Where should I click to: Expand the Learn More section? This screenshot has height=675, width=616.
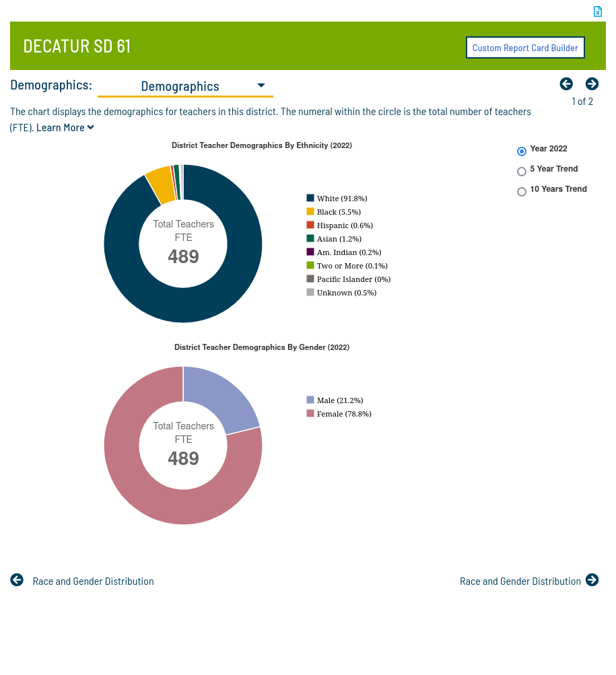click(65, 128)
